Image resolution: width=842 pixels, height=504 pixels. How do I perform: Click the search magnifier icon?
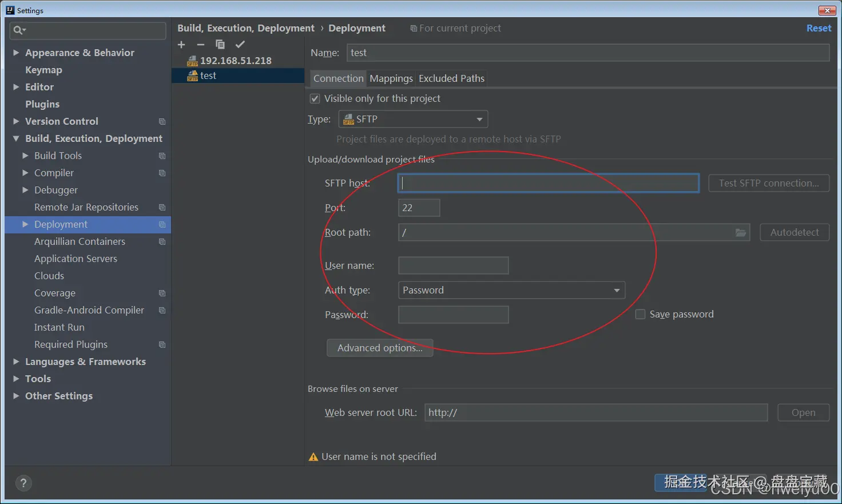tap(19, 30)
